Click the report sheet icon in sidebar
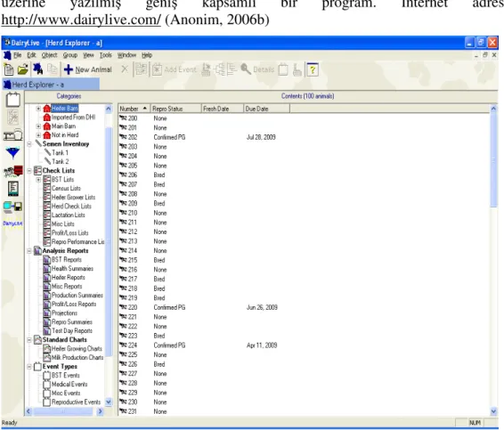 coord(13,189)
